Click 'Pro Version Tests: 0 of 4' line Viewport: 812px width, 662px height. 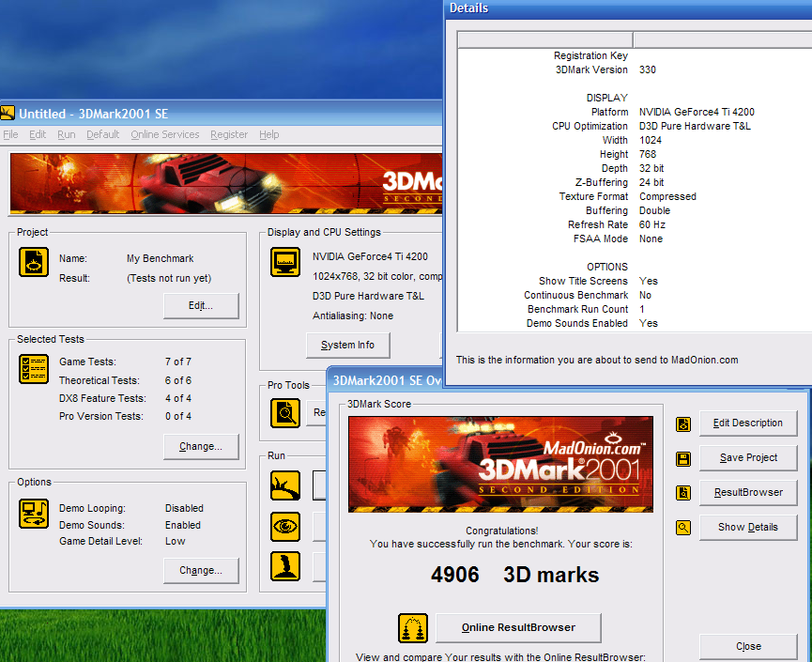pyautogui.click(x=126, y=416)
